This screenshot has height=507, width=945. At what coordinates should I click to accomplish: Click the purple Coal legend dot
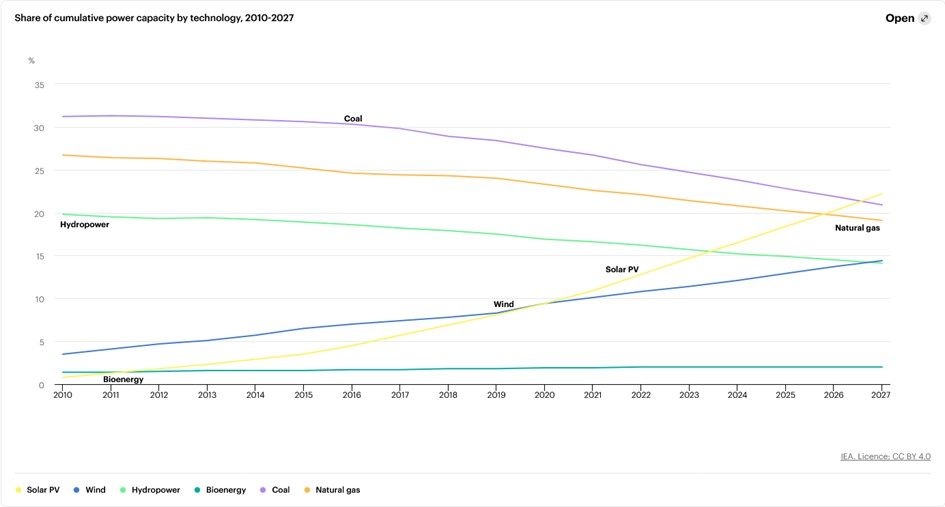tap(263, 490)
